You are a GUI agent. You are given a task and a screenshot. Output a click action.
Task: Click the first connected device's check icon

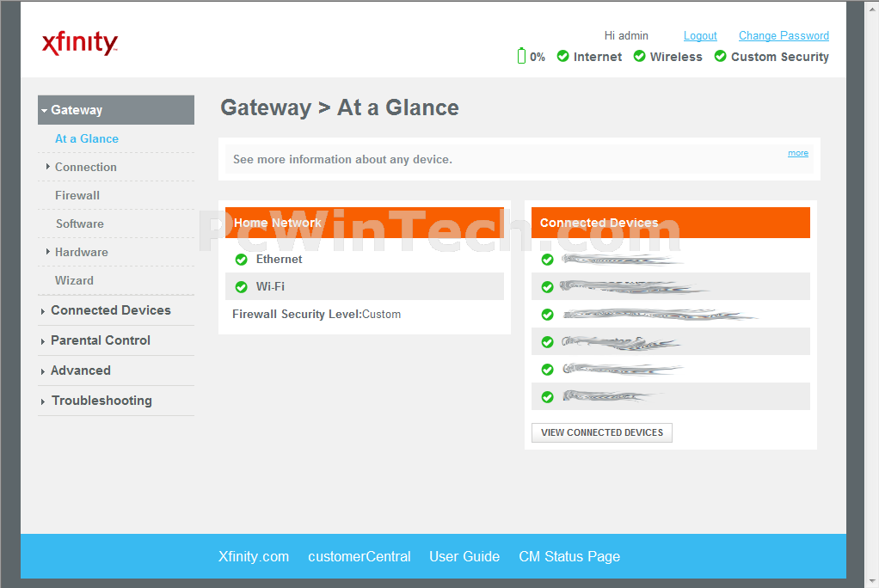point(548,260)
